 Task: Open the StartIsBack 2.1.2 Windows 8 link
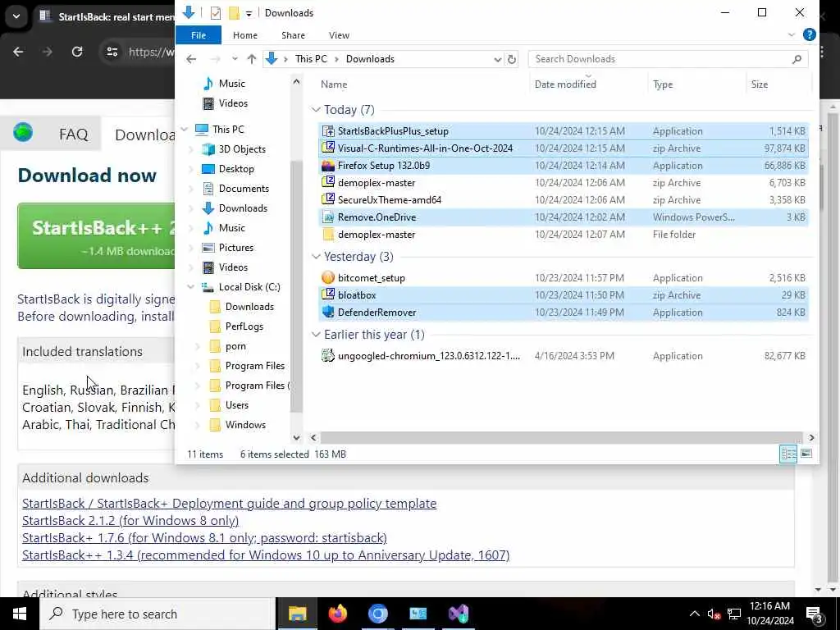(x=130, y=521)
